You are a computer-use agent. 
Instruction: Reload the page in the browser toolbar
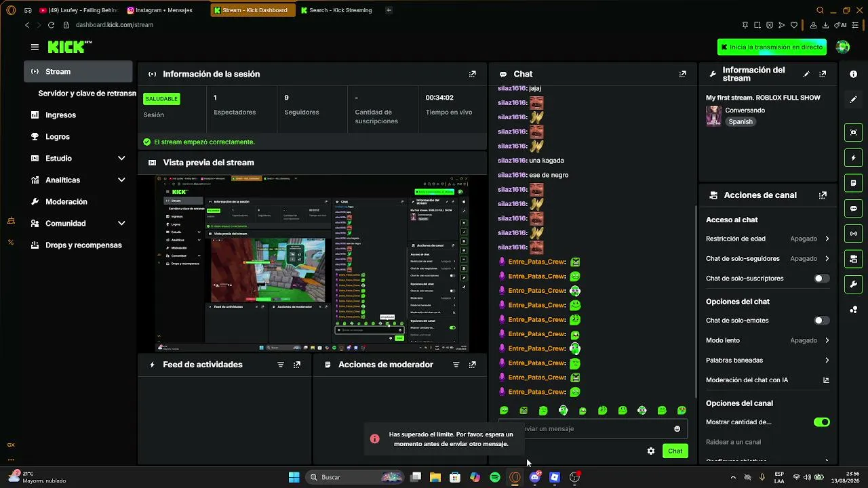(51, 25)
